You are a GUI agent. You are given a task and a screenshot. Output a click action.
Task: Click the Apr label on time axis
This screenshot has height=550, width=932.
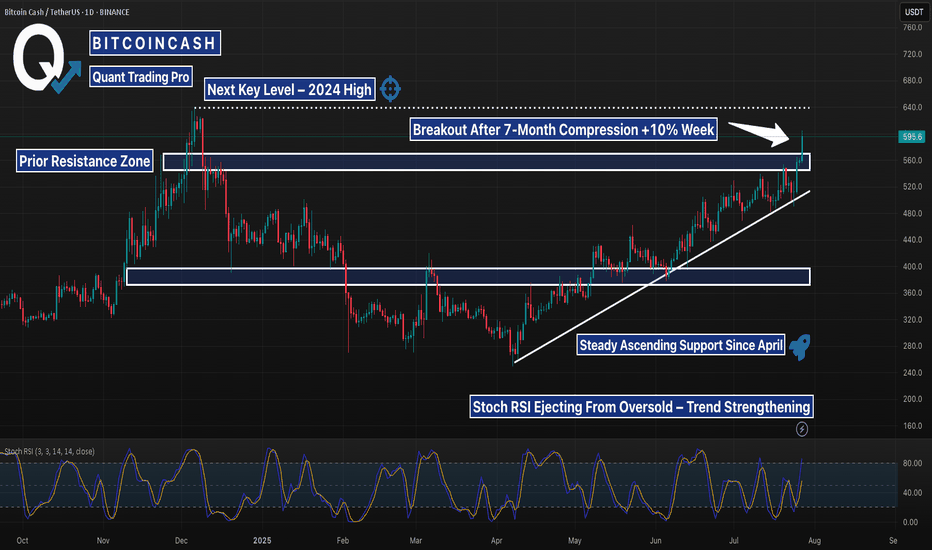coord(496,540)
